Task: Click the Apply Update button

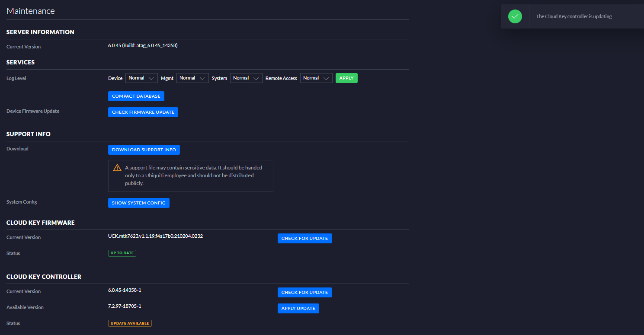Action: click(298, 309)
